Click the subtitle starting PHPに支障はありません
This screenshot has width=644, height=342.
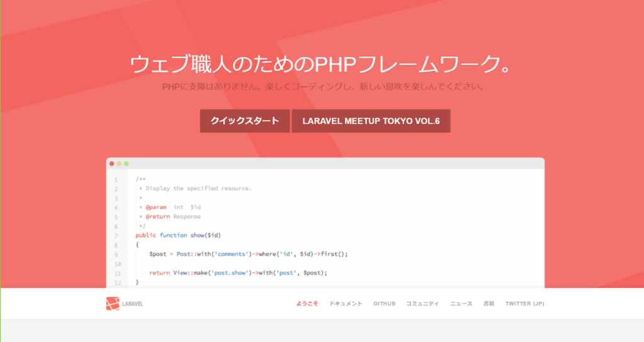pyautogui.click(x=324, y=87)
